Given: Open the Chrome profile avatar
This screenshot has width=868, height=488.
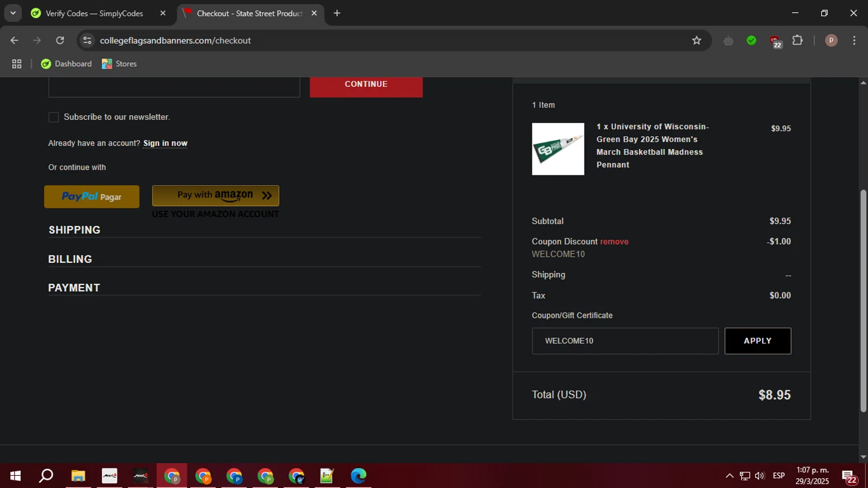Looking at the screenshot, I should 831,41.
